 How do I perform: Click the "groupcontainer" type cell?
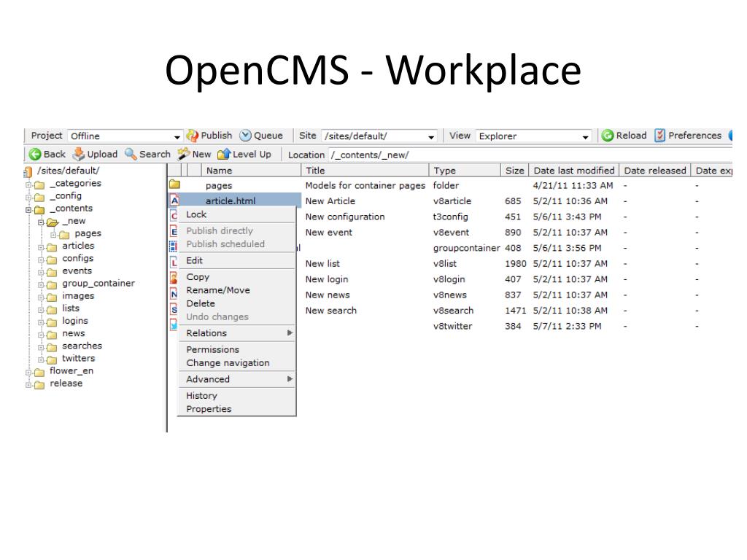tap(466, 248)
